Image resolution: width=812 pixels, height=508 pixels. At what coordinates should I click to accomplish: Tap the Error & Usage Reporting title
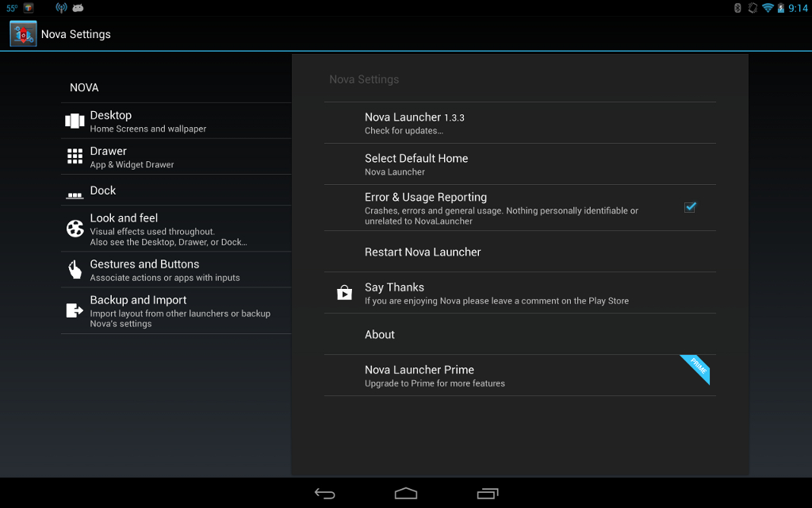pos(426,197)
